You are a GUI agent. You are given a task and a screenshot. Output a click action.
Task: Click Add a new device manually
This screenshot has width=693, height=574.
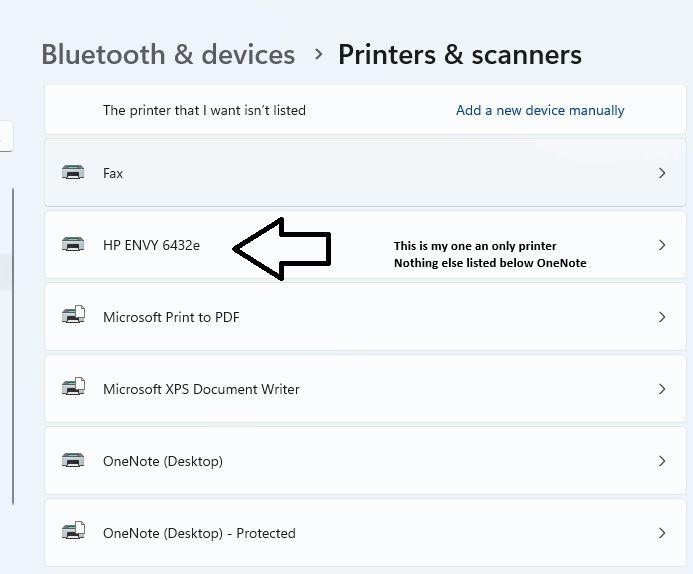pyautogui.click(x=540, y=110)
